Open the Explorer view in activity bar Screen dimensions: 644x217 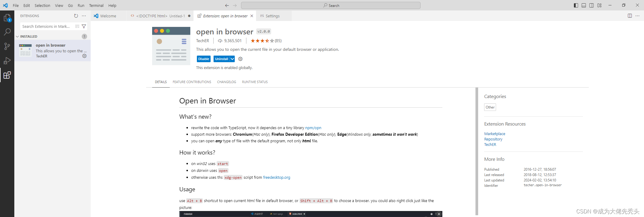[x=7, y=18]
